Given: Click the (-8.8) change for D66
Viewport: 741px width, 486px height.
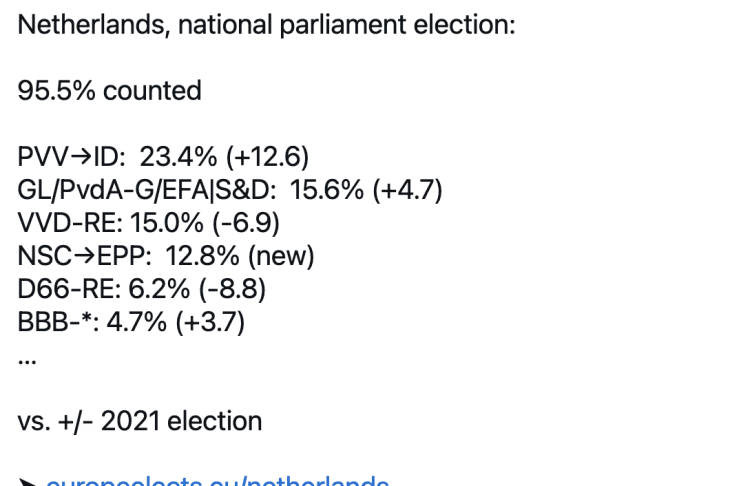Looking at the screenshot, I should [x=233, y=289].
